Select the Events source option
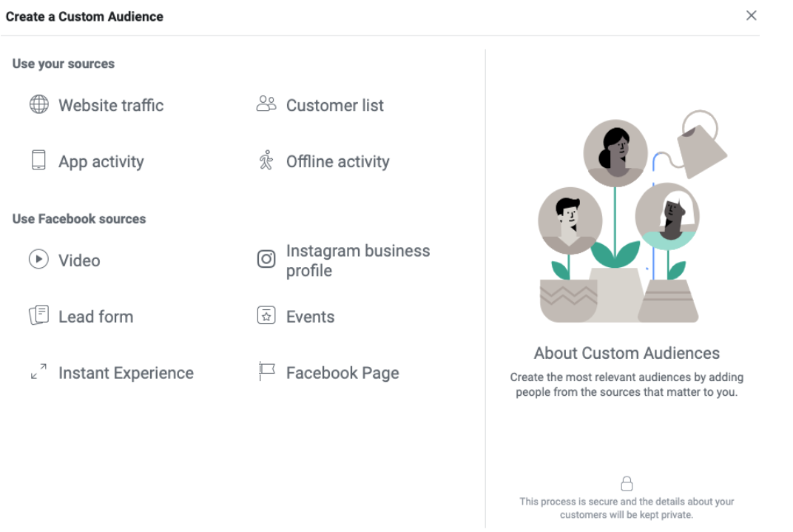793x532 pixels. click(310, 316)
